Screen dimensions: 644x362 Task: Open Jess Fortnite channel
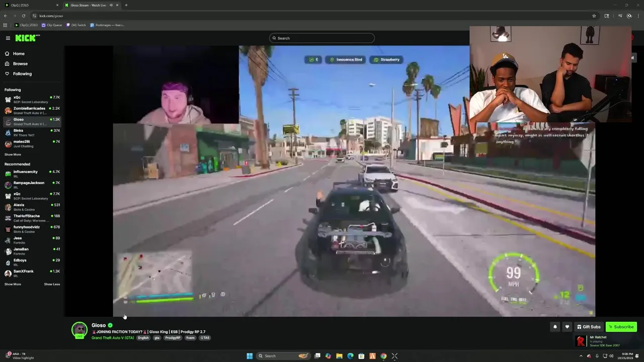point(32,240)
